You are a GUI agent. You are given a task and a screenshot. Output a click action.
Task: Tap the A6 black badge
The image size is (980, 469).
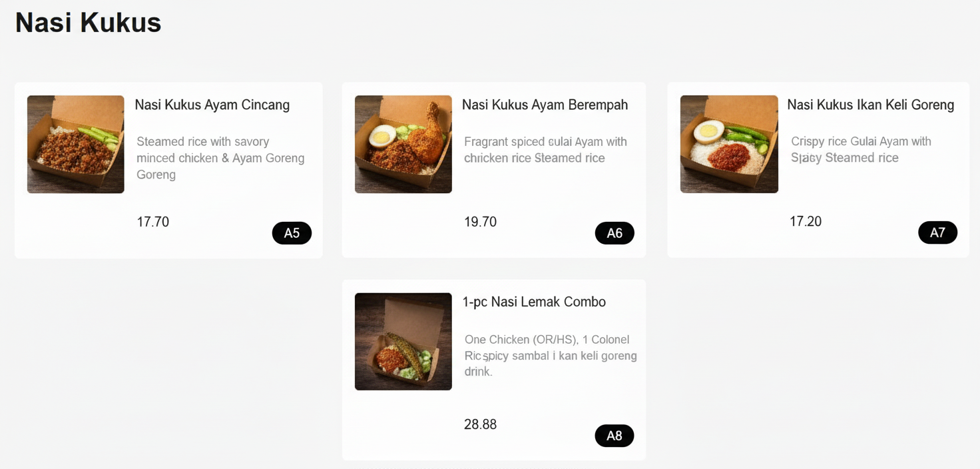(x=614, y=233)
